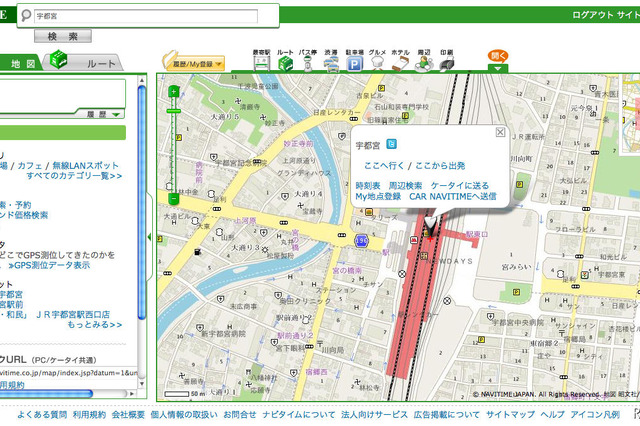This screenshot has height=426, width=640.
Task: Switch to the 地図 tab
Action: pyautogui.click(x=20, y=63)
